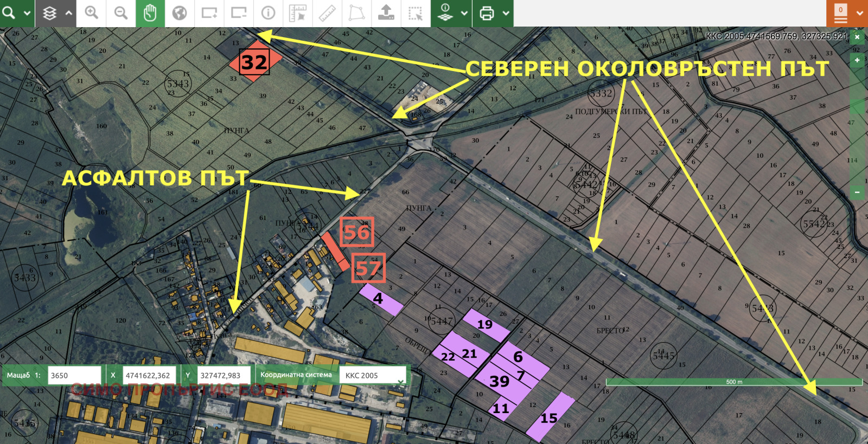Click the scale input field 3650
Image resolution: width=868 pixels, height=444 pixels.
pyautogui.click(x=74, y=375)
